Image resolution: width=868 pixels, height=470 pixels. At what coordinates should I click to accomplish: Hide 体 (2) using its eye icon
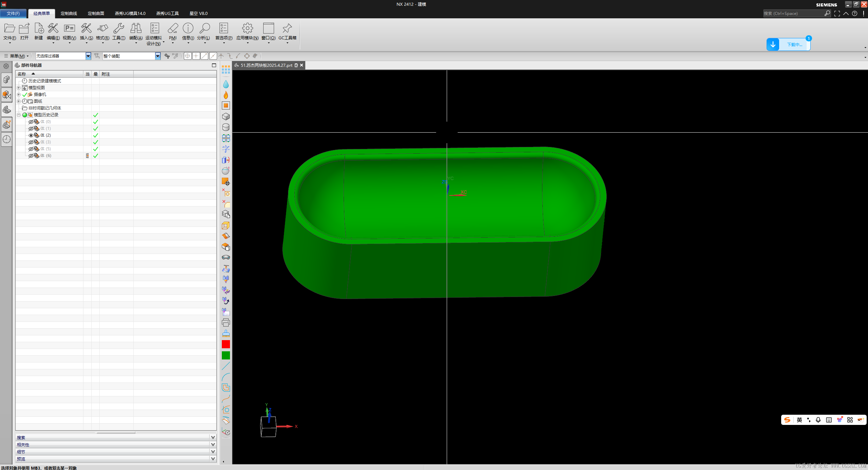[x=31, y=135]
